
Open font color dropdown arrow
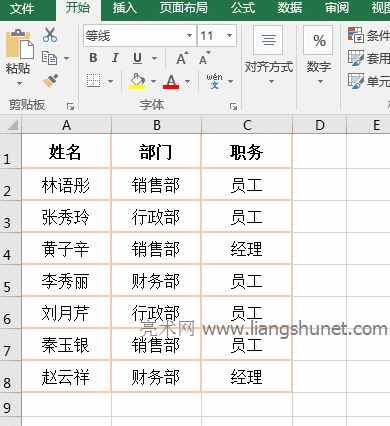tap(187, 81)
